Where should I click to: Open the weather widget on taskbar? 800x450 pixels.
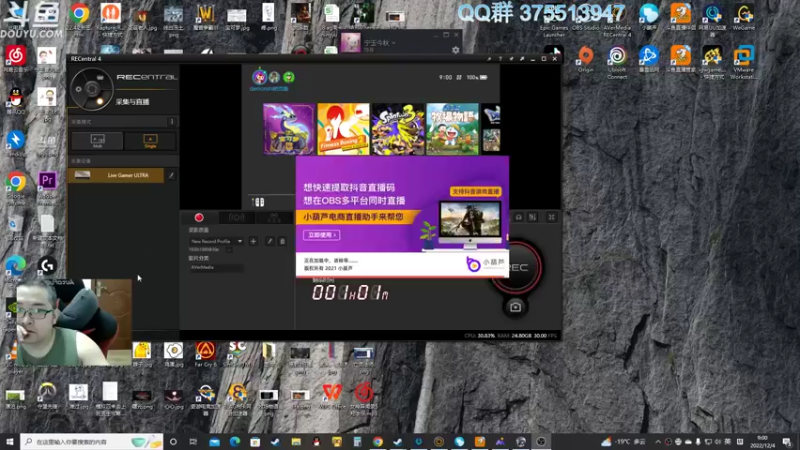[623, 441]
